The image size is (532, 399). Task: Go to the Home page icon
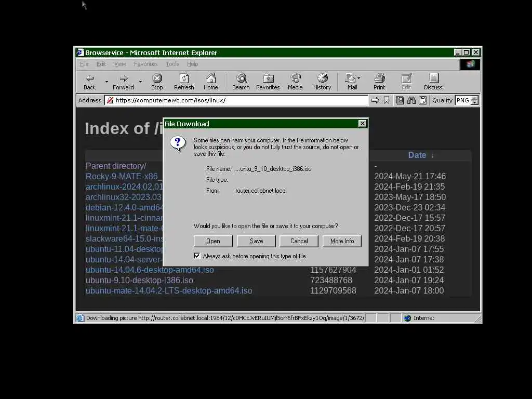click(x=211, y=78)
